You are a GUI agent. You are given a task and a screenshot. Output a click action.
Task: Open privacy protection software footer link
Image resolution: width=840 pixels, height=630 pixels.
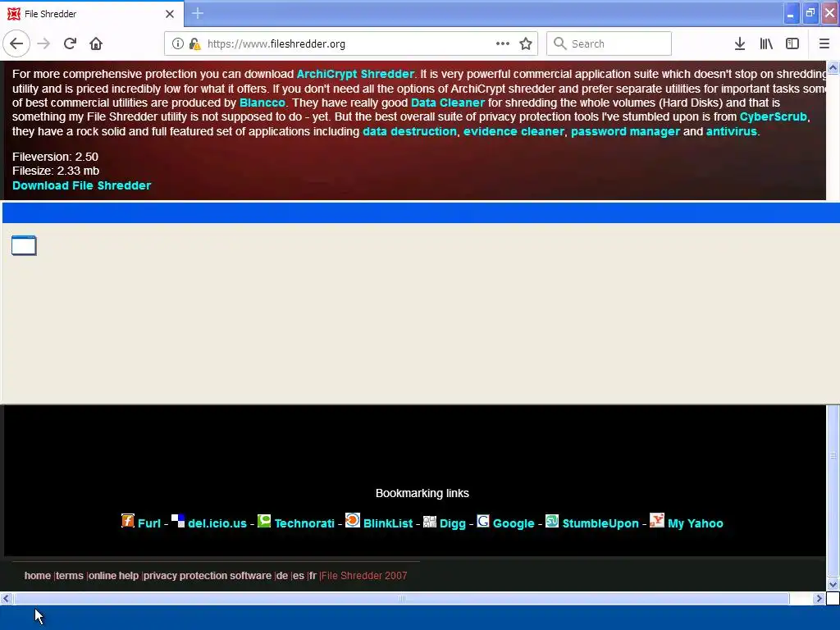tap(208, 575)
